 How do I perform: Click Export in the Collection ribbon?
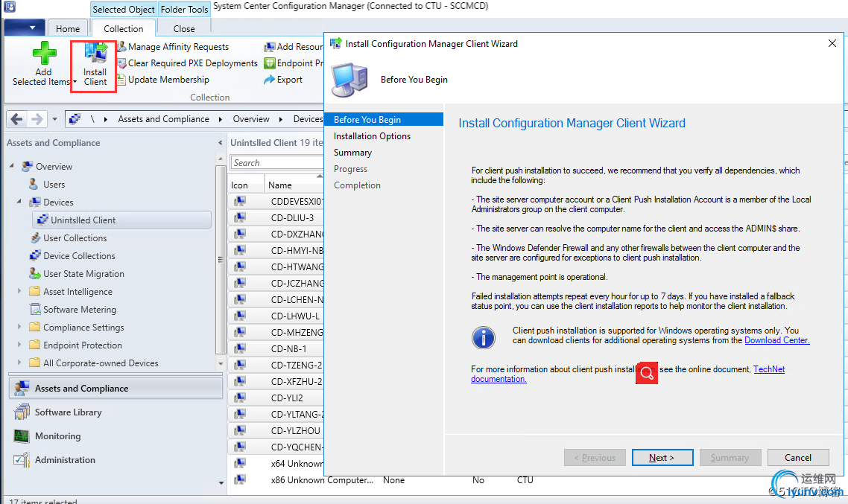tap(289, 80)
